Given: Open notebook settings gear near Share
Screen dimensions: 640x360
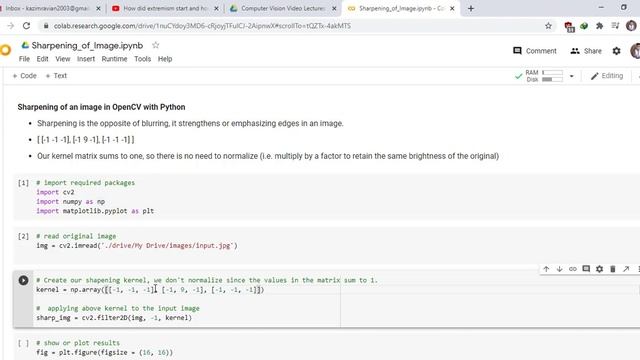Looking at the screenshot, I should pyautogui.click(x=616, y=51).
